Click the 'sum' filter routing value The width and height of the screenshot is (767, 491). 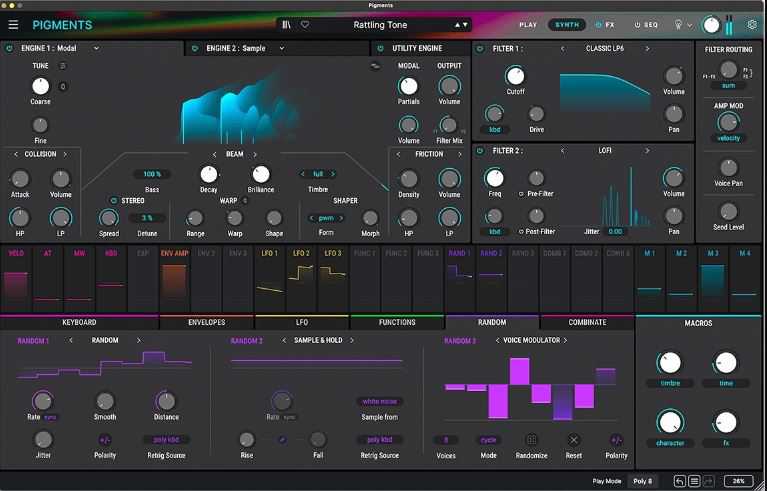pyautogui.click(x=728, y=86)
